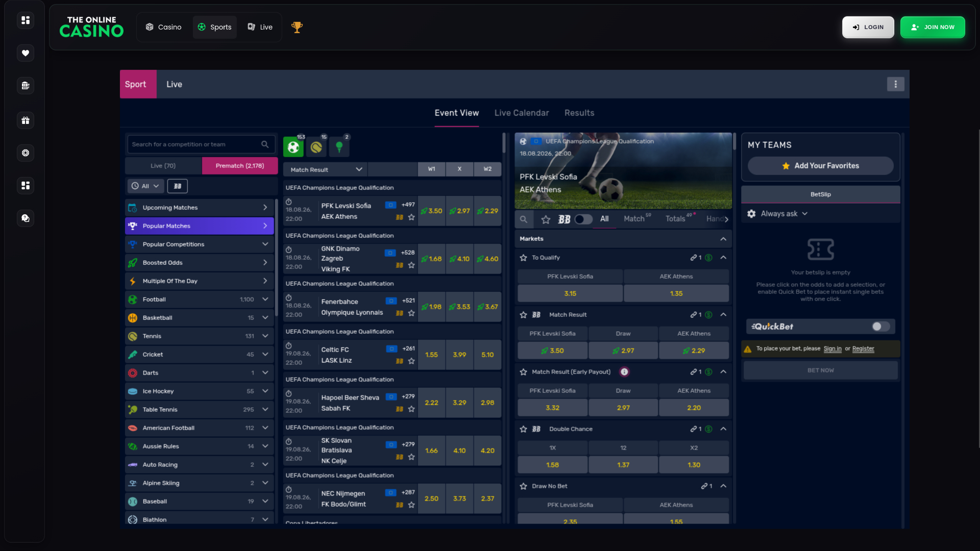Open the Match Result market dropdown
Image resolution: width=980 pixels, height=551 pixels.
tap(325, 169)
